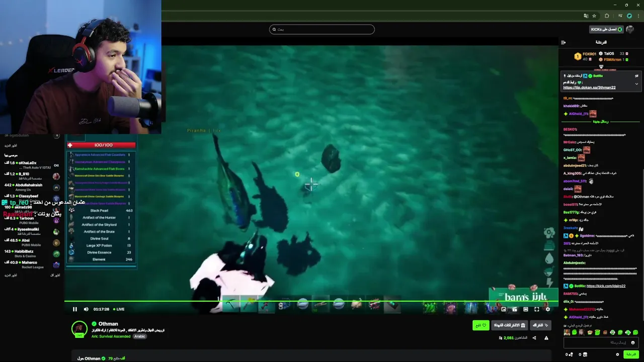Click the channel points icon showing 0

(569, 354)
